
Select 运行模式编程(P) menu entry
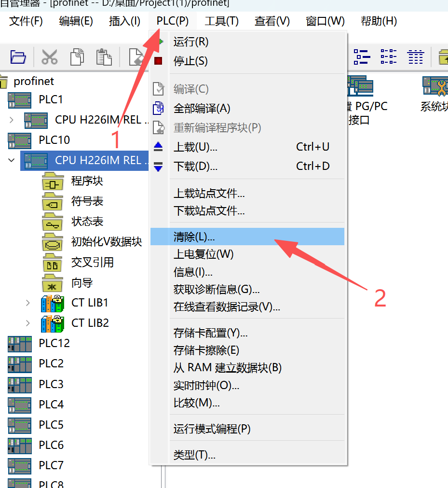247,429
